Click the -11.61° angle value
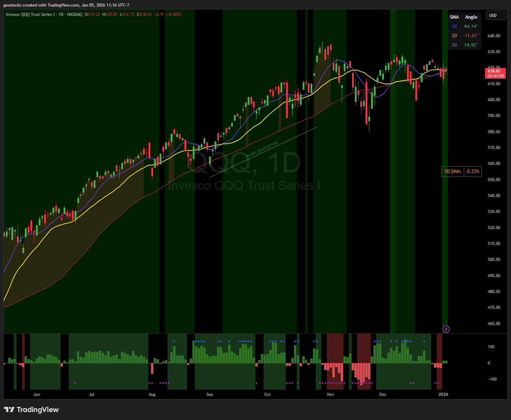The image size is (511, 420). tap(471, 36)
